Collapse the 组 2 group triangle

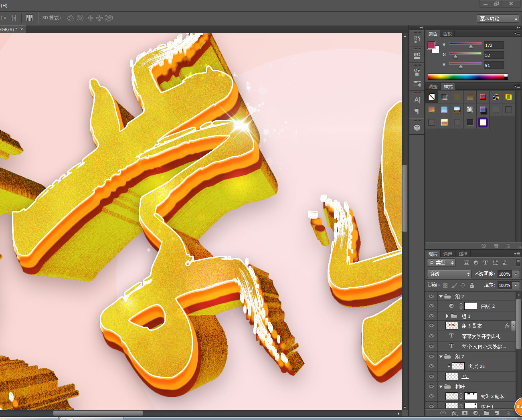pos(441,297)
